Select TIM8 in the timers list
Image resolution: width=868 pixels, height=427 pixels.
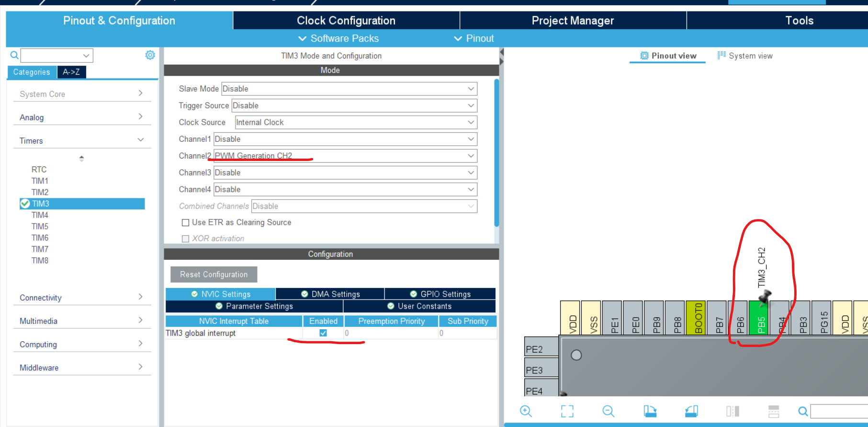click(x=40, y=261)
